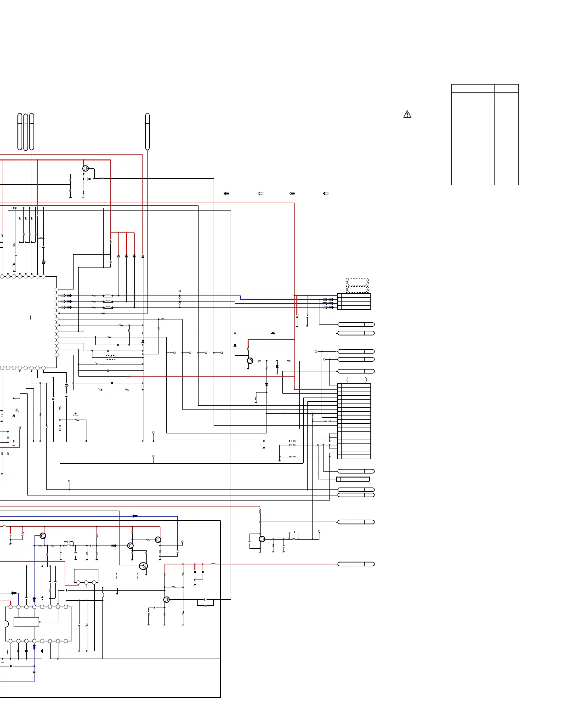The image size is (562, 728).
Task: Click the thick-outlined rectangular label below the tall connector
Action: pos(353,479)
